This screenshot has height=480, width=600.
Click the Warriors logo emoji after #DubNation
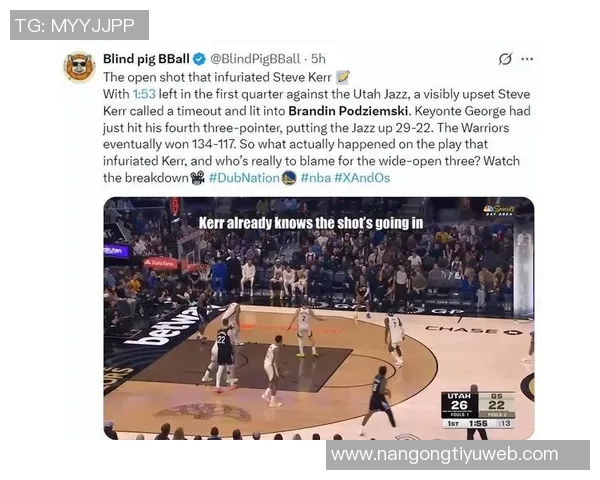click(289, 178)
